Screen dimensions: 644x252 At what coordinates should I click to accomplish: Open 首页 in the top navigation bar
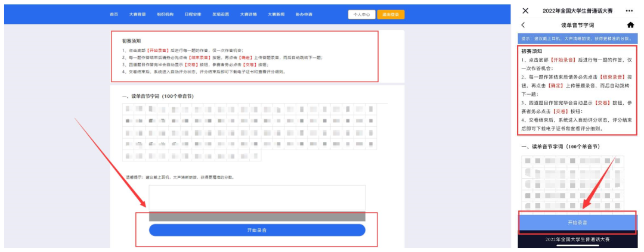[114, 14]
